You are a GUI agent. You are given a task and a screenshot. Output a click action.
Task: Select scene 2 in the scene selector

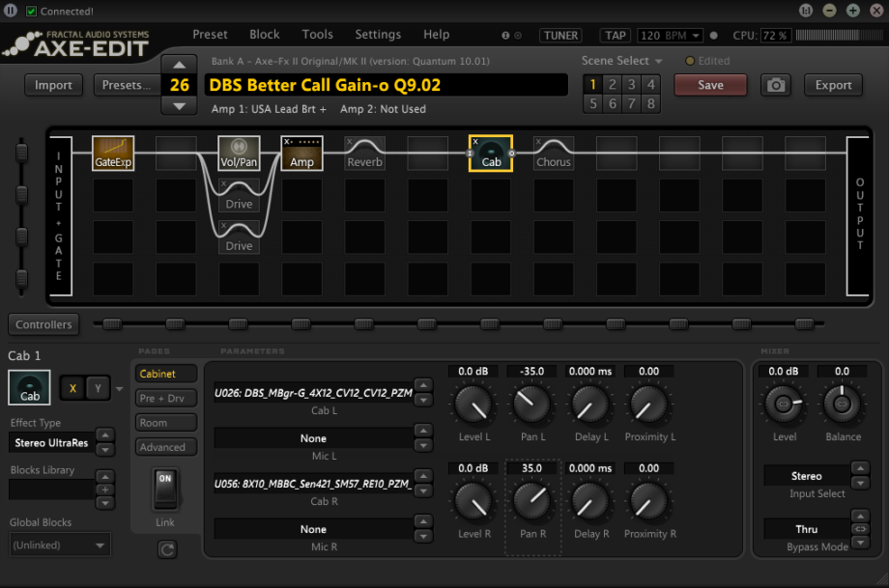pos(611,85)
